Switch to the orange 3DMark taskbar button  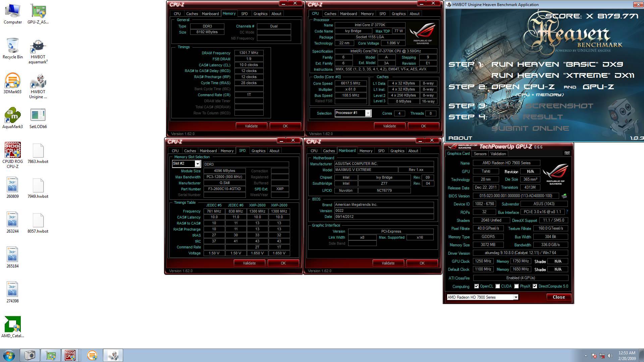coord(92,355)
